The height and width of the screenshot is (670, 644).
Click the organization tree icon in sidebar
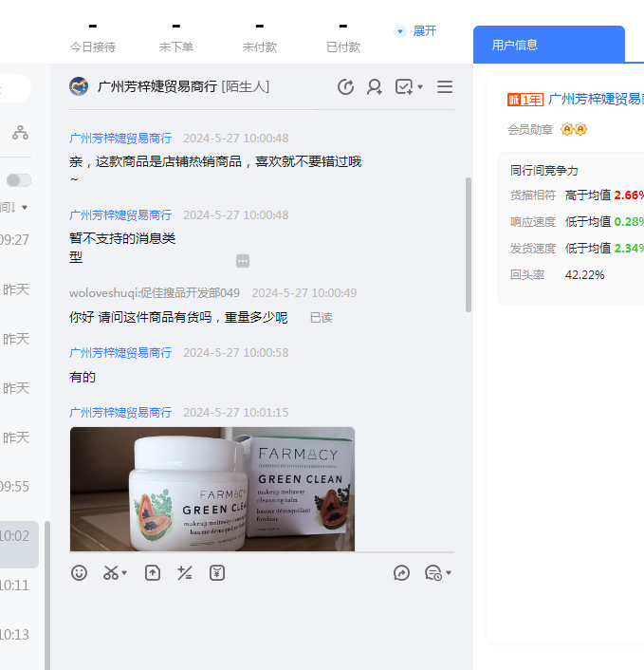click(20, 133)
